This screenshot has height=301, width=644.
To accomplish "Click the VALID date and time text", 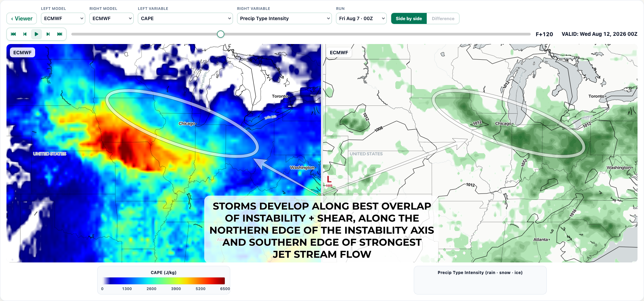I will click(x=600, y=34).
